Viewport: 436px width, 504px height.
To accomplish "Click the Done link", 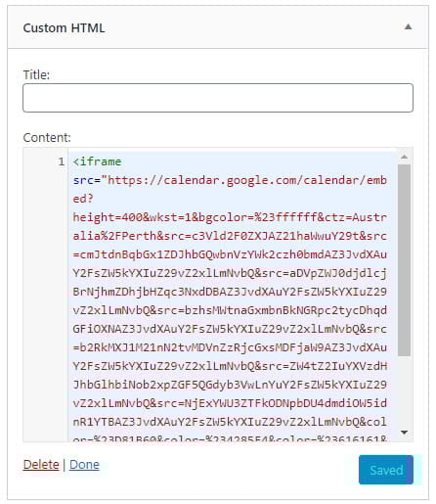I will point(84,464).
